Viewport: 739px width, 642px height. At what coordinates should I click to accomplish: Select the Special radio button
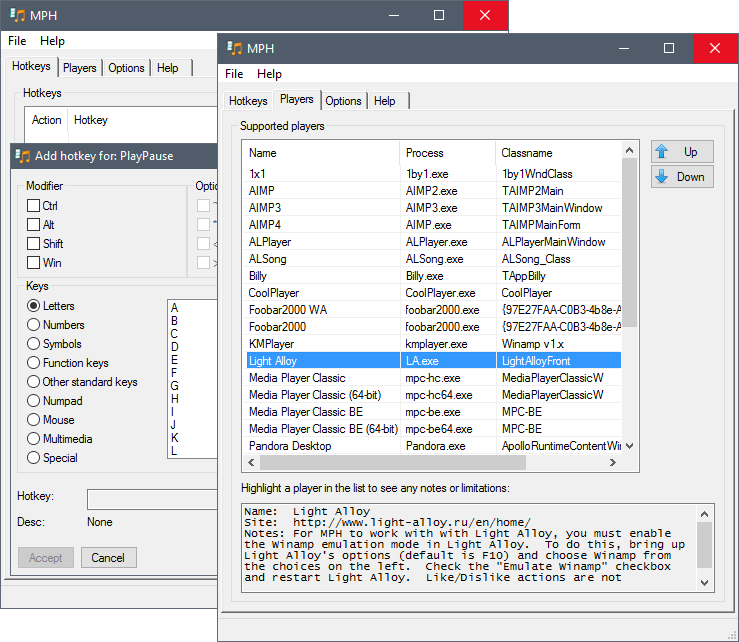click(33, 458)
